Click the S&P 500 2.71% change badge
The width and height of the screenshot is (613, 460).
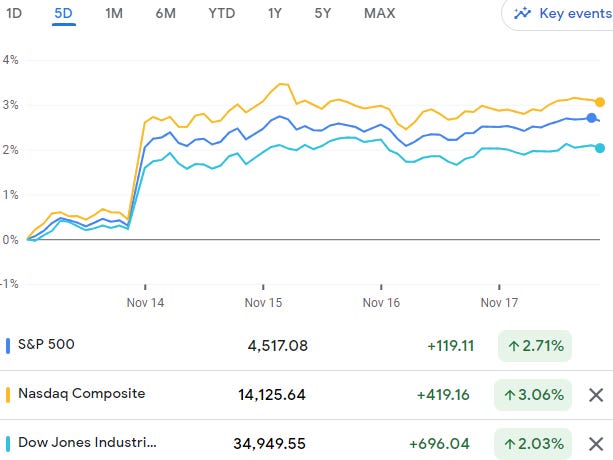(x=535, y=345)
